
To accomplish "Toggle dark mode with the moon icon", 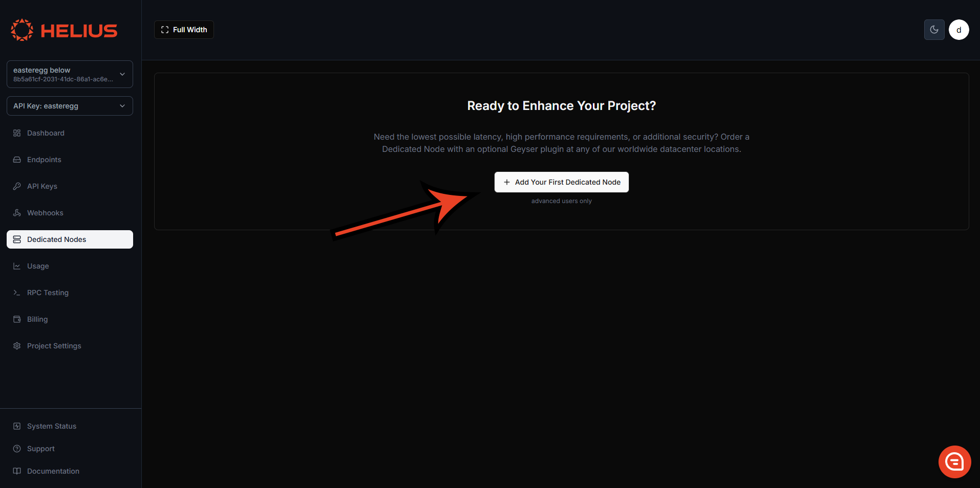I will coord(934,29).
